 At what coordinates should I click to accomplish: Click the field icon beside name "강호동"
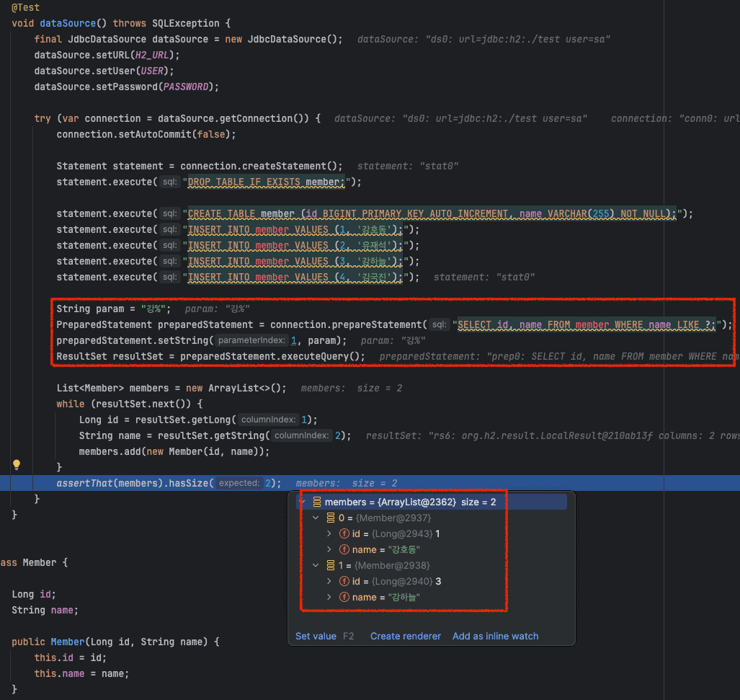(x=344, y=549)
